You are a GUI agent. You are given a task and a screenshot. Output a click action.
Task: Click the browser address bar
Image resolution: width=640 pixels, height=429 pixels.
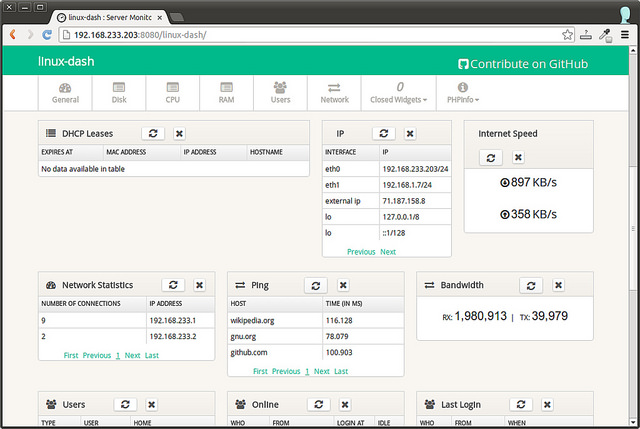(300, 34)
